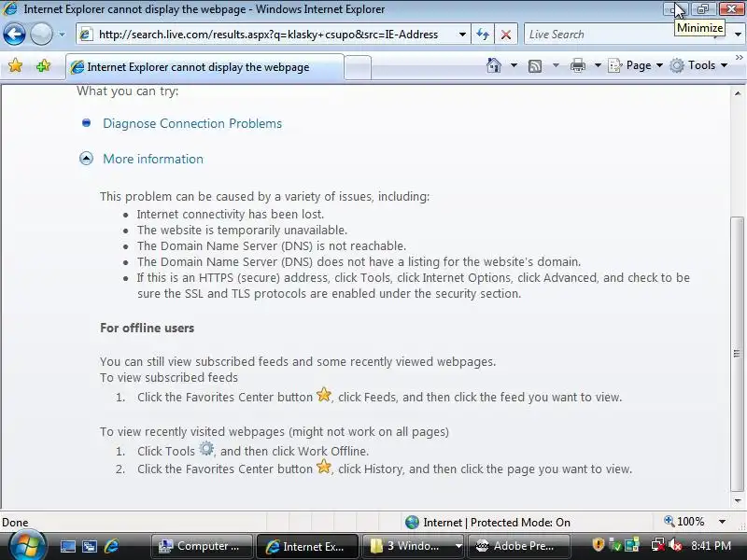Screen dimensions: 747x560
Task: Click the scrollbar up arrow
Action: tap(738, 93)
